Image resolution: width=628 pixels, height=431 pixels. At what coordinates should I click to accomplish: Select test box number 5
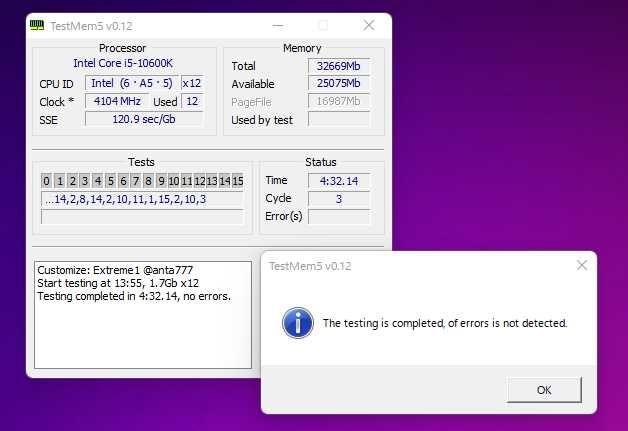pos(111,181)
